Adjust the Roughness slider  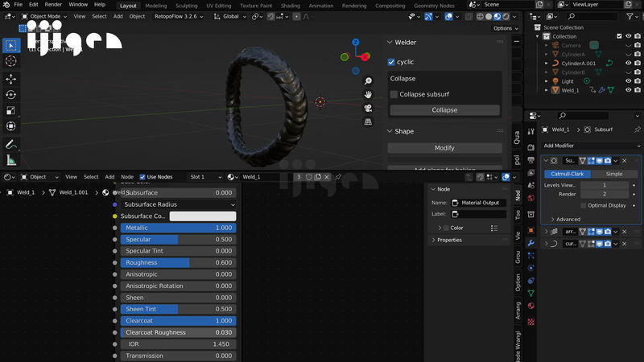click(x=178, y=263)
